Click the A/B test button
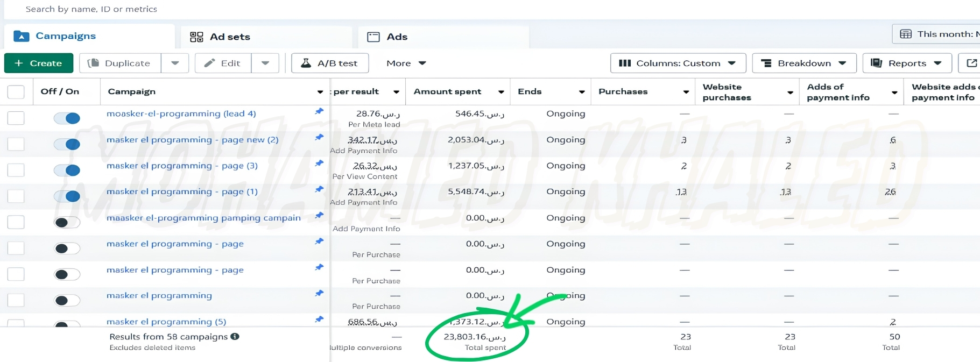The image size is (980, 362). [330, 63]
